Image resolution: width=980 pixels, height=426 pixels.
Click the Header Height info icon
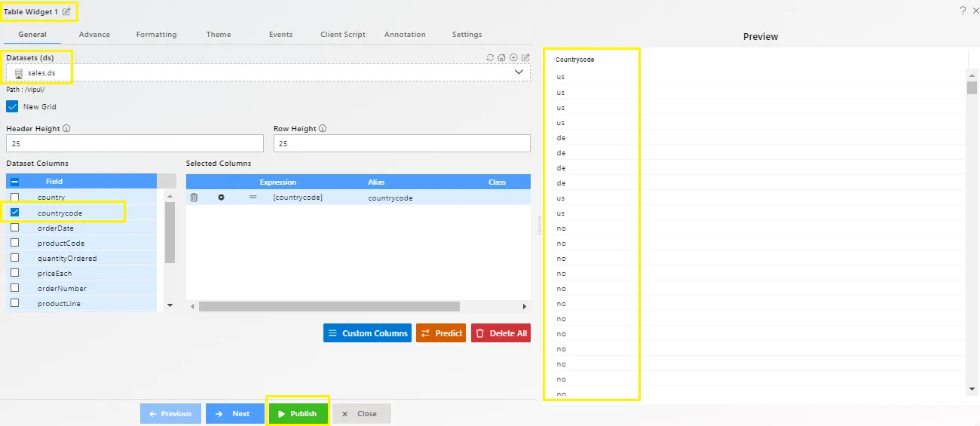pyautogui.click(x=66, y=128)
